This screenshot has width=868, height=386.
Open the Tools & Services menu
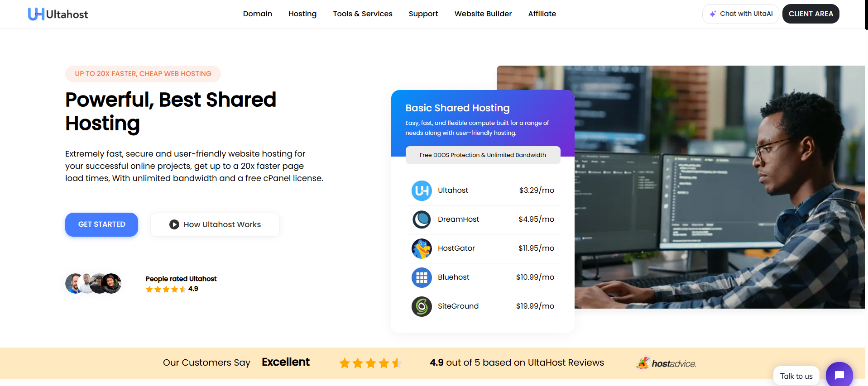(363, 14)
